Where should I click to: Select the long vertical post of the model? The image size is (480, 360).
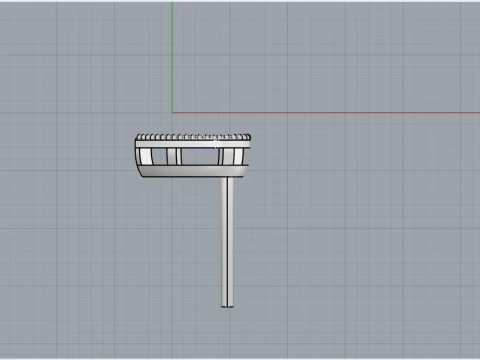pyautogui.click(x=227, y=242)
